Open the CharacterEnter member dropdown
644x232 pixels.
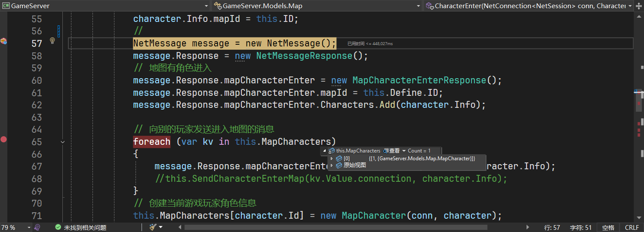click(x=529, y=6)
